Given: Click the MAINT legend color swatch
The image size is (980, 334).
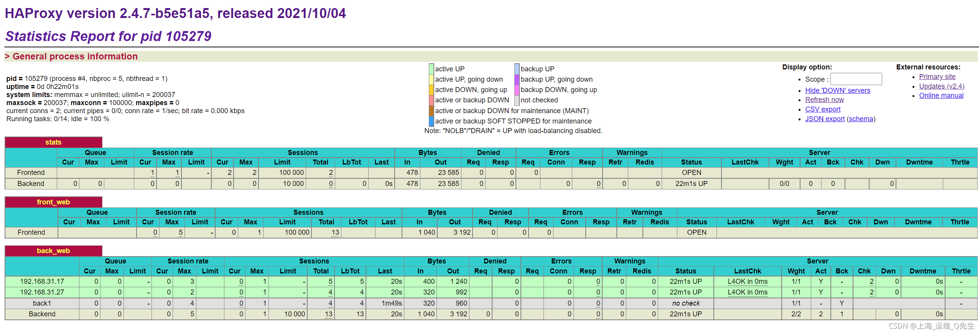Looking at the screenshot, I should [x=431, y=111].
